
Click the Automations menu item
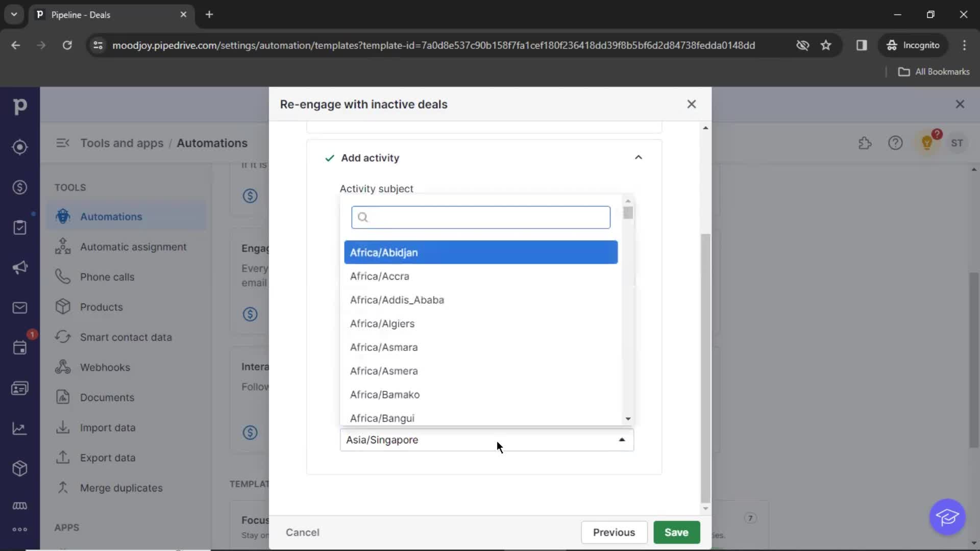click(x=111, y=216)
